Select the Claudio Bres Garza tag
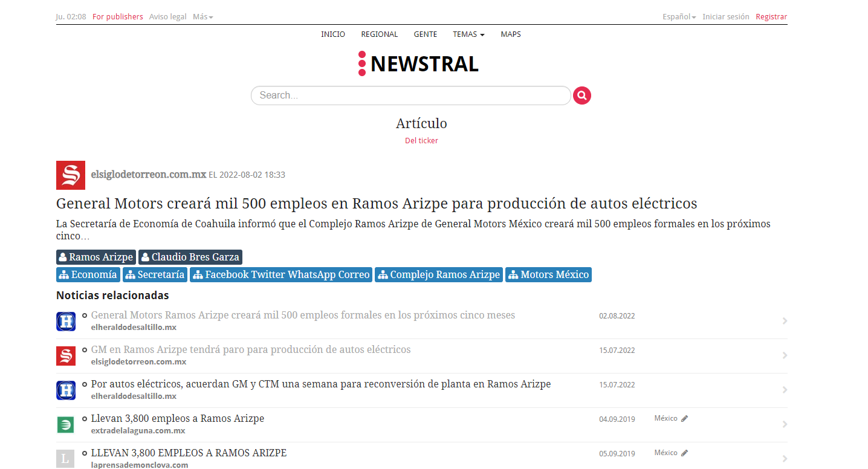The width and height of the screenshot is (868, 469). [x=190, y=257]
